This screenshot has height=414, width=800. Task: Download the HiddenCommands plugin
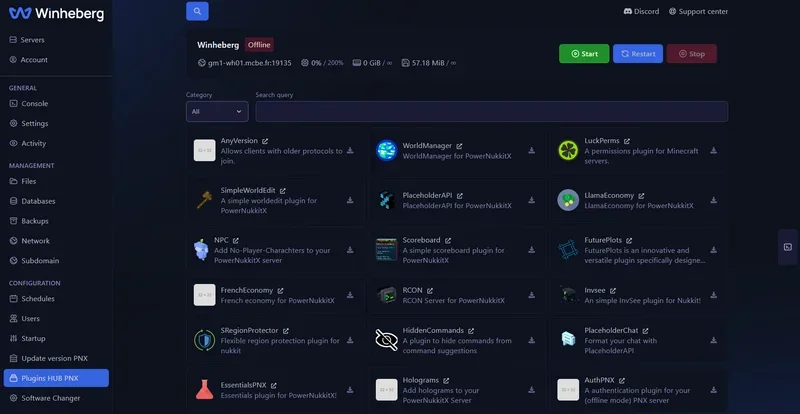point(532,340)
